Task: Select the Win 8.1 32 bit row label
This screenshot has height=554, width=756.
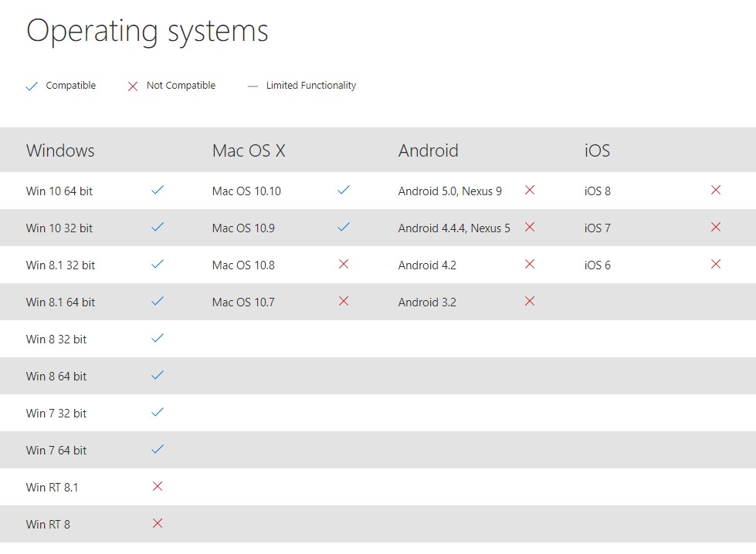Action: pos(60,265)
